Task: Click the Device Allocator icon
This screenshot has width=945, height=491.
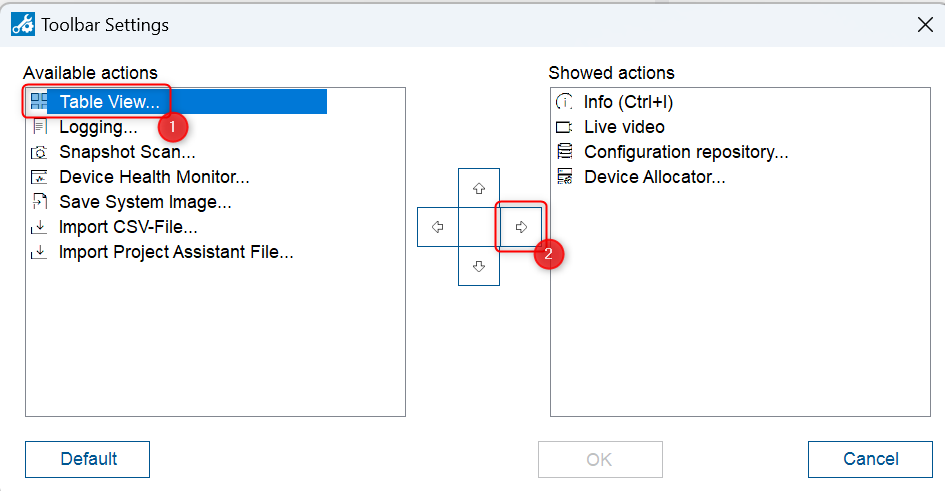Action: click(x=565, y=177)
